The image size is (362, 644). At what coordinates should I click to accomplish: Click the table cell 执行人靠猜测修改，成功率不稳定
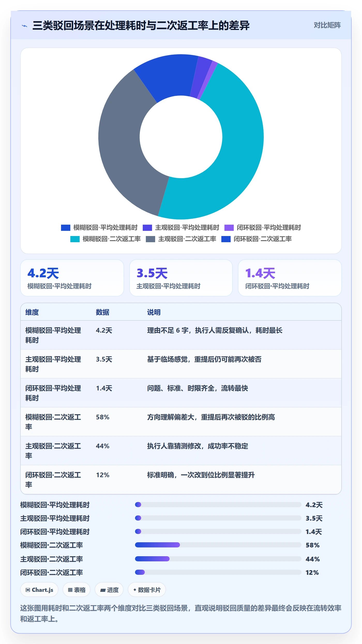pos(198,446)
